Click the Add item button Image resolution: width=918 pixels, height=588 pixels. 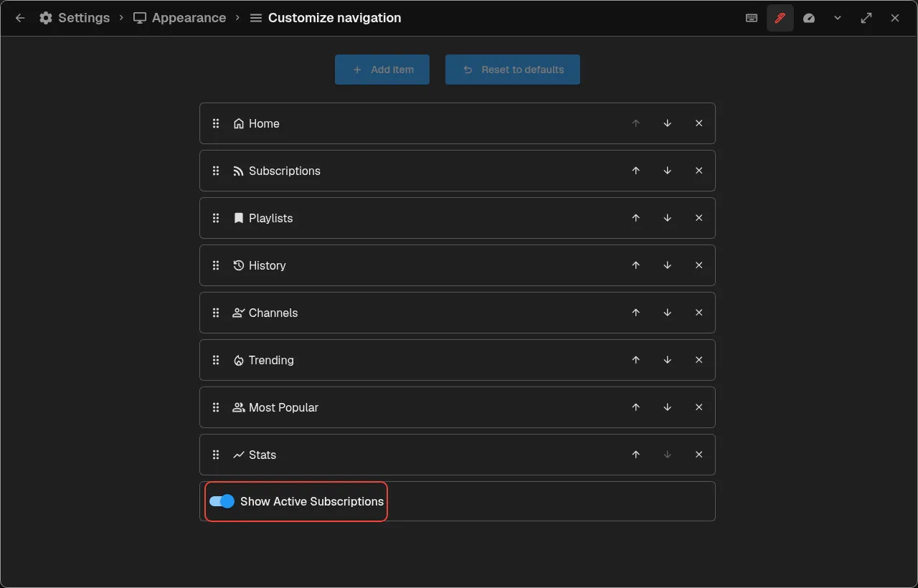382,70
